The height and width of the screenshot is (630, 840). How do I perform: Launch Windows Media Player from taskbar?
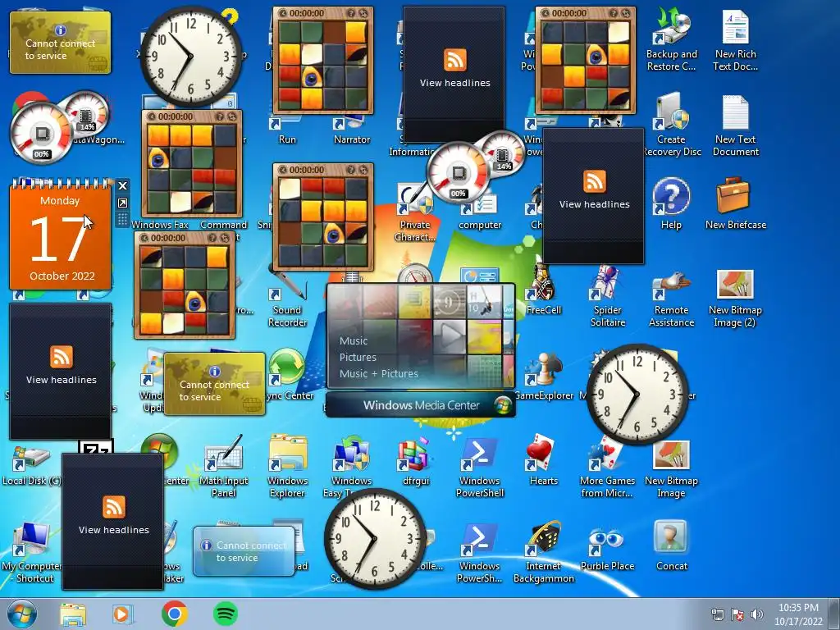coord(122,614)
